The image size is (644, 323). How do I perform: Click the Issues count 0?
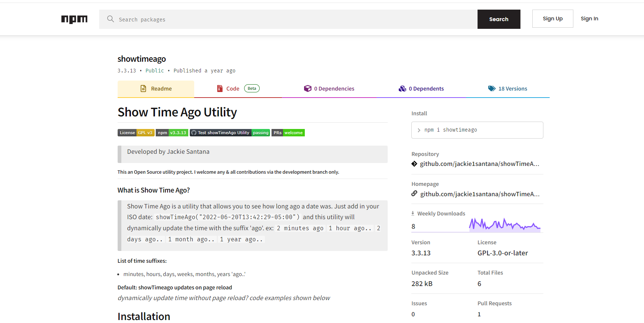point(413,314)
